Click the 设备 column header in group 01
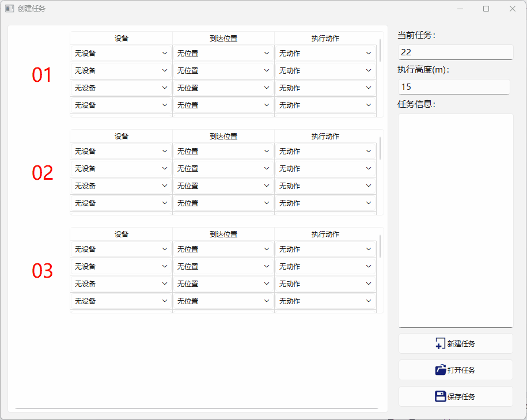 122,39
